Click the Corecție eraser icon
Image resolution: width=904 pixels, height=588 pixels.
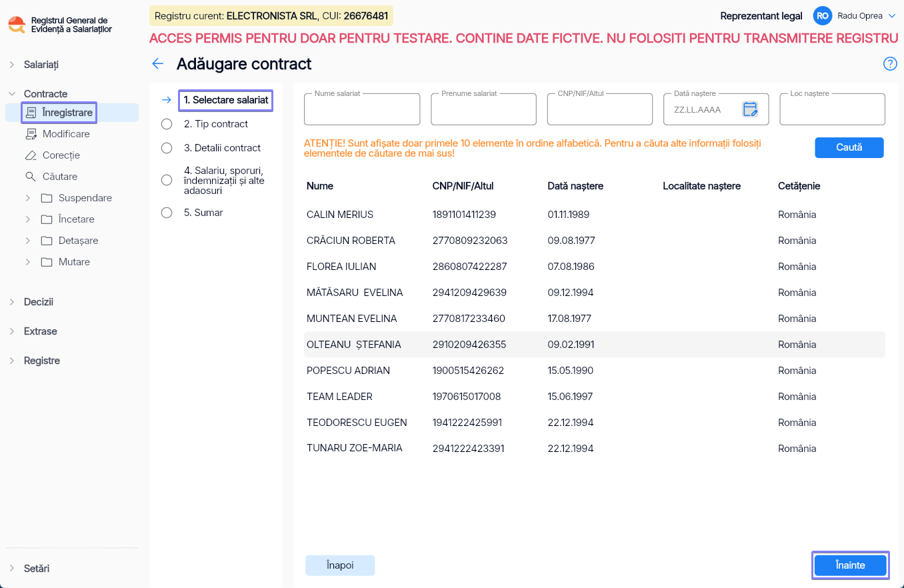(31, 155)
